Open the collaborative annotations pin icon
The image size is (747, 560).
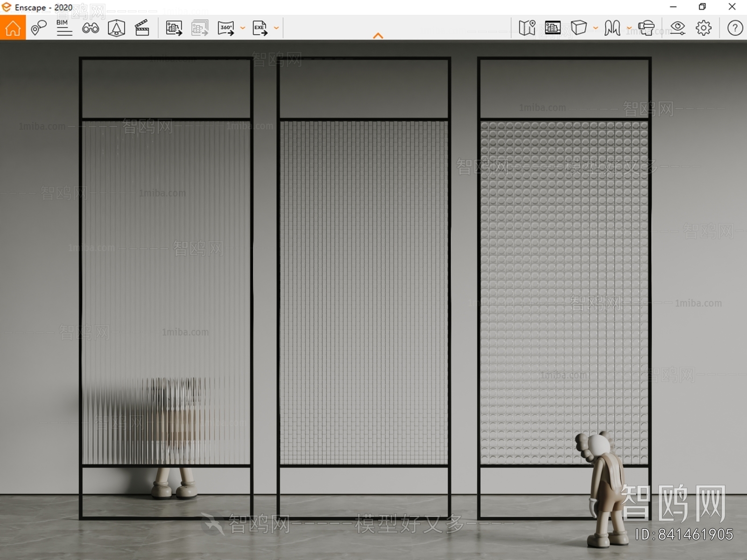[39, 28]
